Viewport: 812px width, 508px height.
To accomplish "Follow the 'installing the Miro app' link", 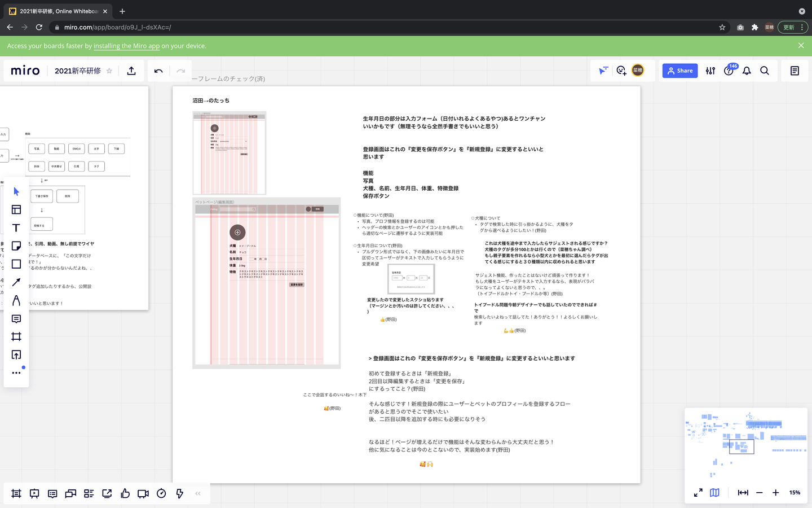I will 126,46.
